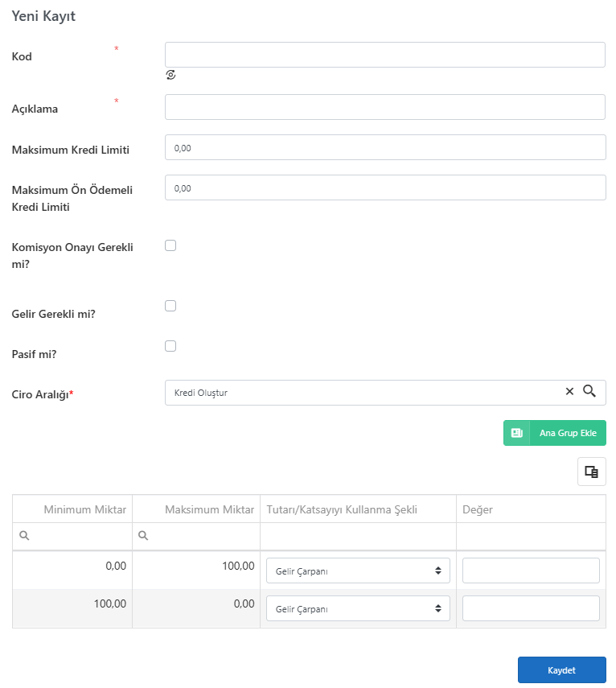
Task: Open Ciro Aralığı lookup with magnifier icon
Action: [x=589, y=391]
